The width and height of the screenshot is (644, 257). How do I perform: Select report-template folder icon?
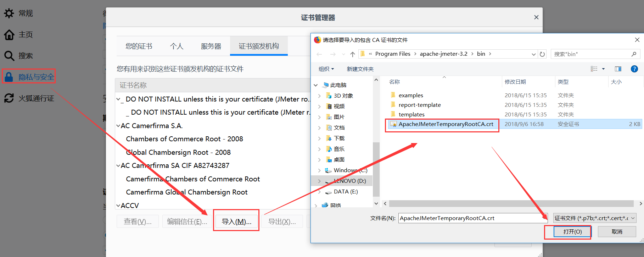coord(393,105)
